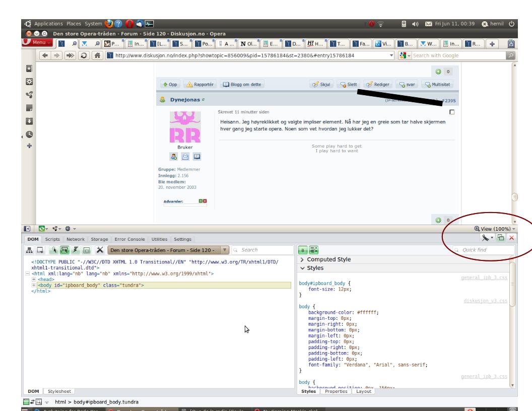Detach Dragonfly into separate window
The height and width of the screenshot is (411, 532).
(x=501, y=237)
